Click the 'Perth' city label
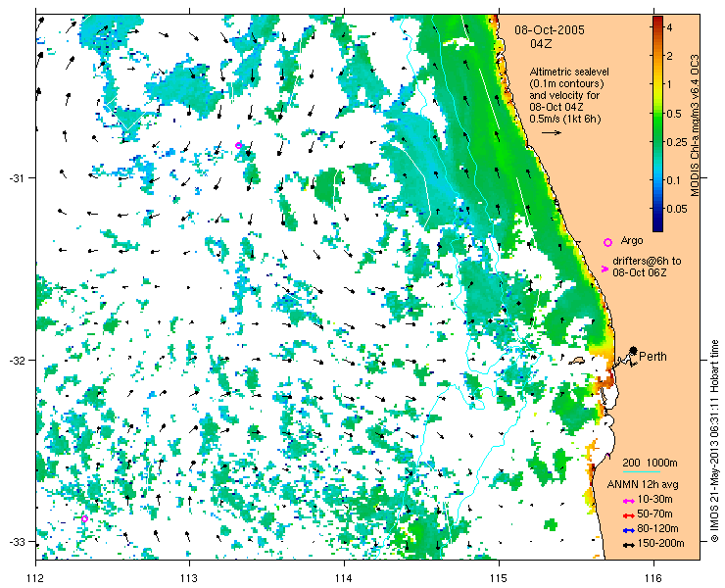725x588 pixels. [x=652, y=356]
